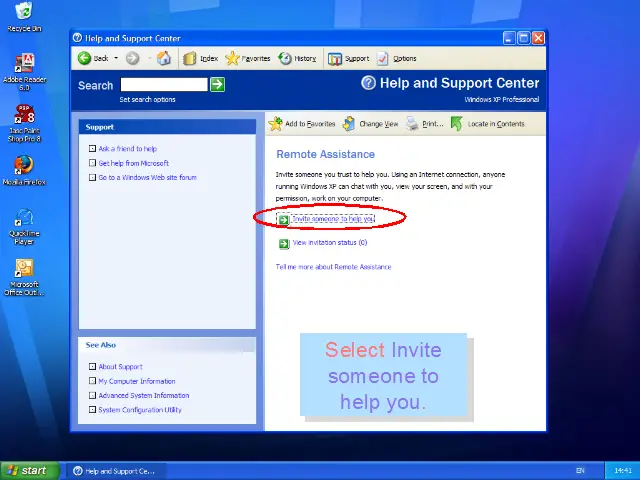Click green arrow beside View invitation status

(x=284, y=244)
